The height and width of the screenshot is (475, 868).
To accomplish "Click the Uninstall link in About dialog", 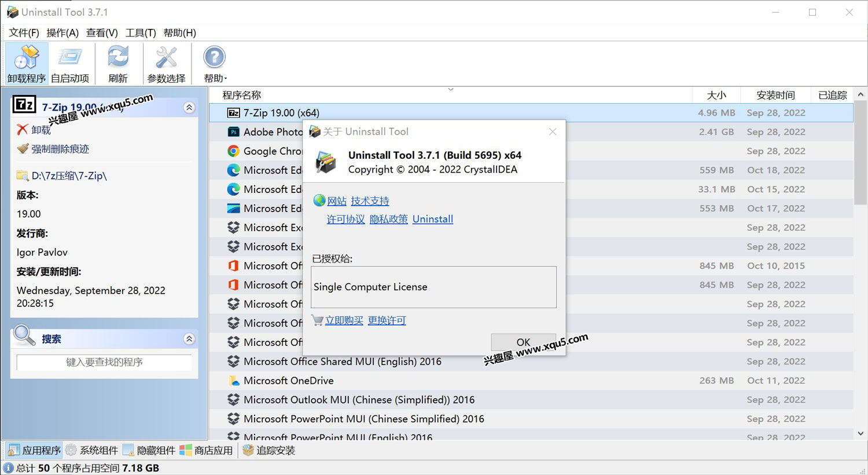I will (433, 219).
